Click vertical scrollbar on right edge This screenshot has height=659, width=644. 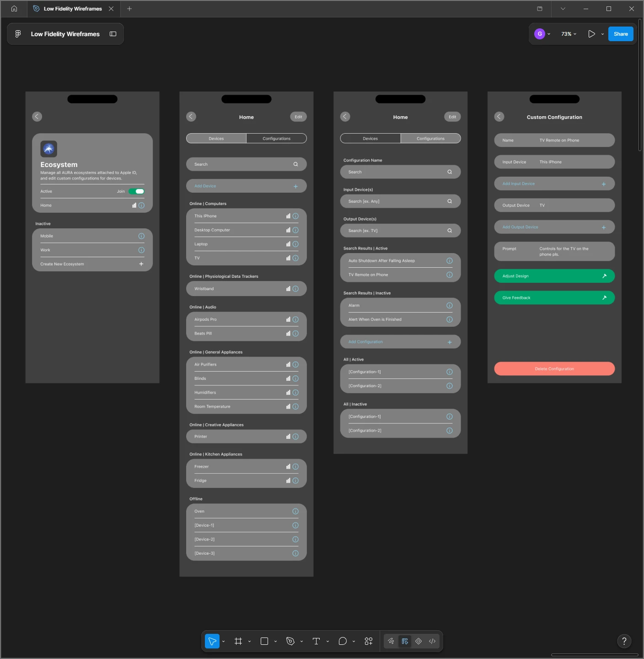point(640,85)
